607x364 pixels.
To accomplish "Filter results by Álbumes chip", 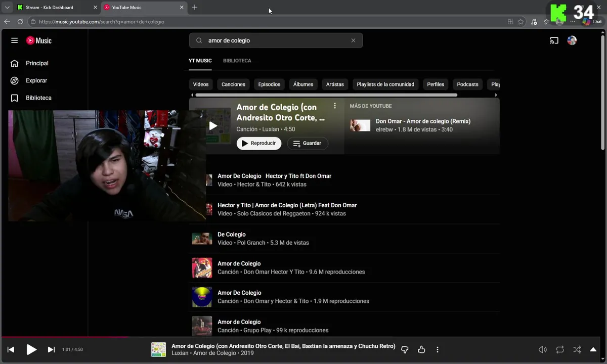I will click(303, 84).
